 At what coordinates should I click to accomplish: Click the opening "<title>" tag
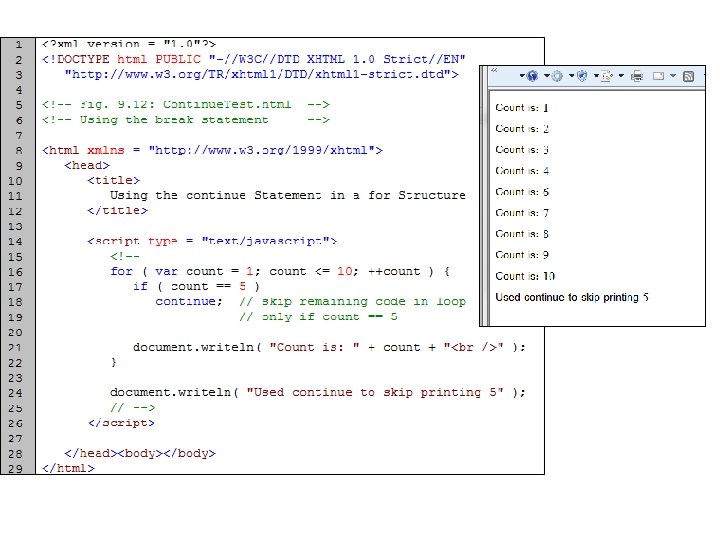[x=113, y=180]
